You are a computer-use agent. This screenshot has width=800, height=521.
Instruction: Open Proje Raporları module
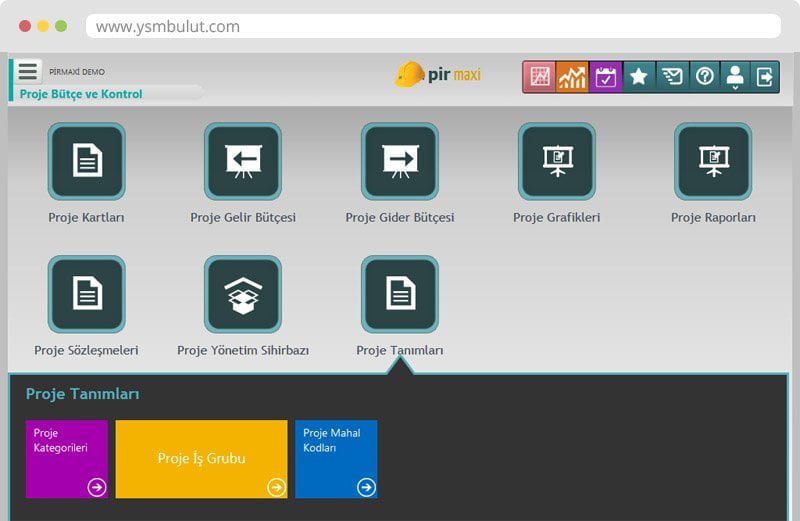click(713, 162)
